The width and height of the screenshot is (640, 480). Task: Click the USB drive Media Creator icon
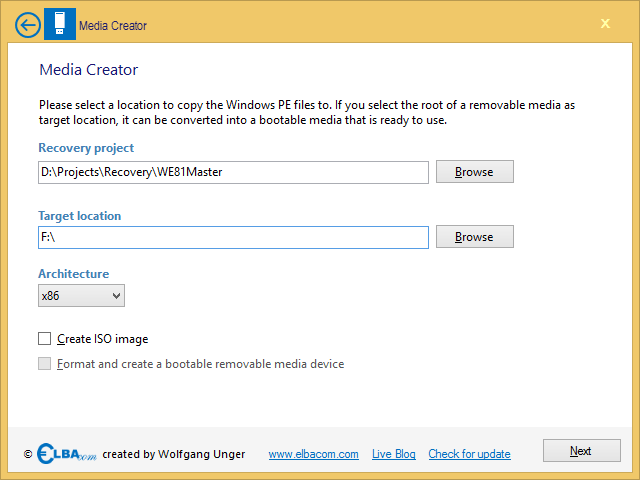tap(60, 24)
